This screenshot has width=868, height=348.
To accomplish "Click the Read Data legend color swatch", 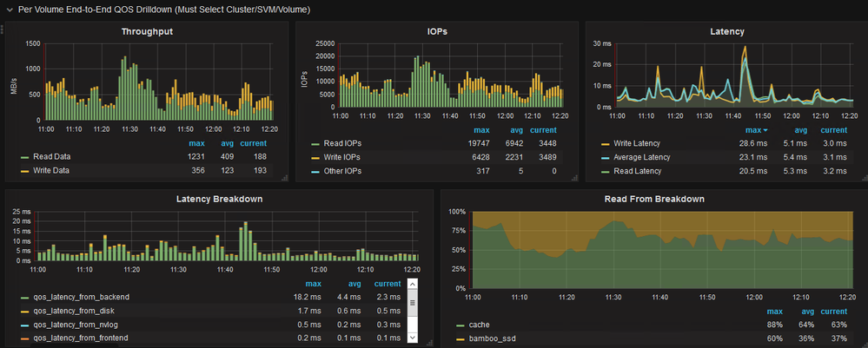I will click(x=24, y=158).
